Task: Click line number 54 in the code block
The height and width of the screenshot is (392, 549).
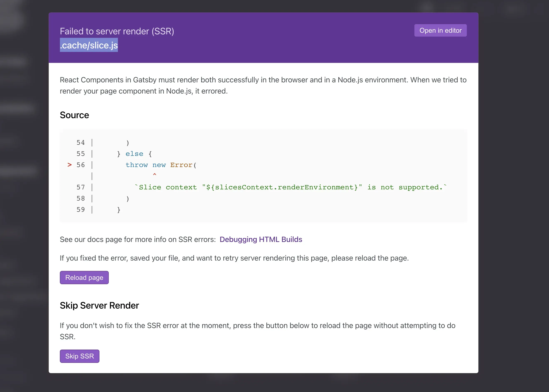Action: pyautogui.click(x=81, y=143)
